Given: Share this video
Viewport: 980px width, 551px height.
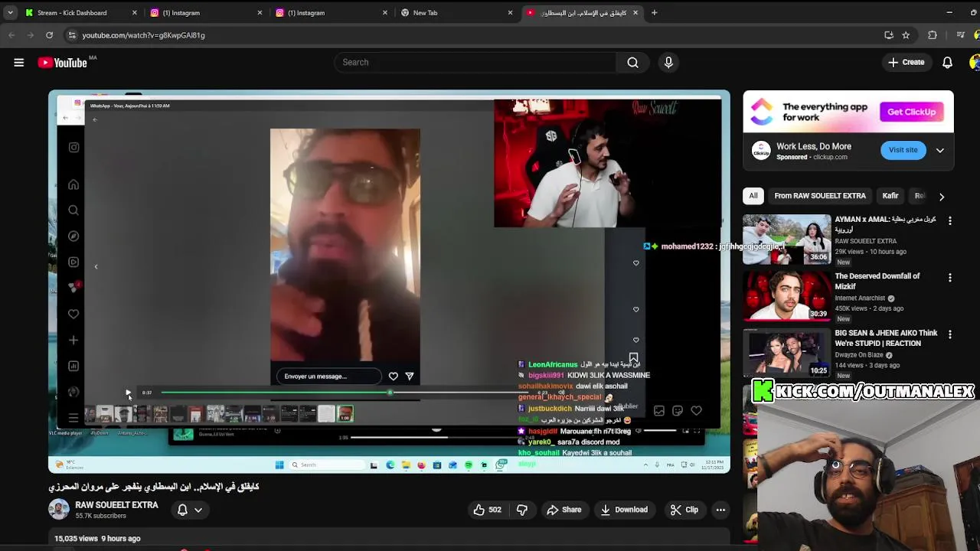Looking at the screenshot, I should click(x=563, y=510).
